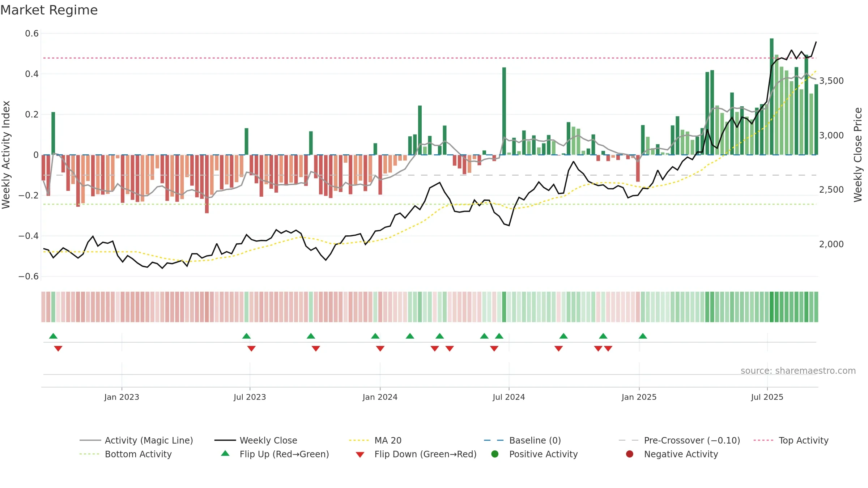Click the 0.4 activity axis label

(32, 74)
